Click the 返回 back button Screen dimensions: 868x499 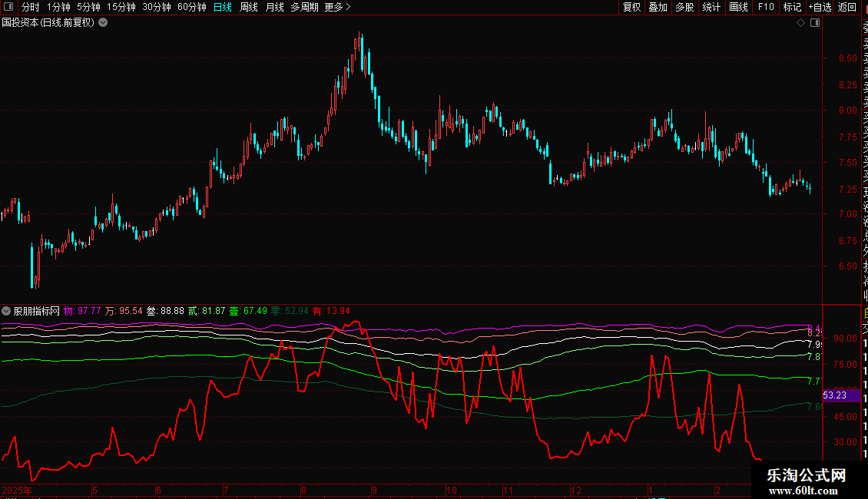pos(847,7)
